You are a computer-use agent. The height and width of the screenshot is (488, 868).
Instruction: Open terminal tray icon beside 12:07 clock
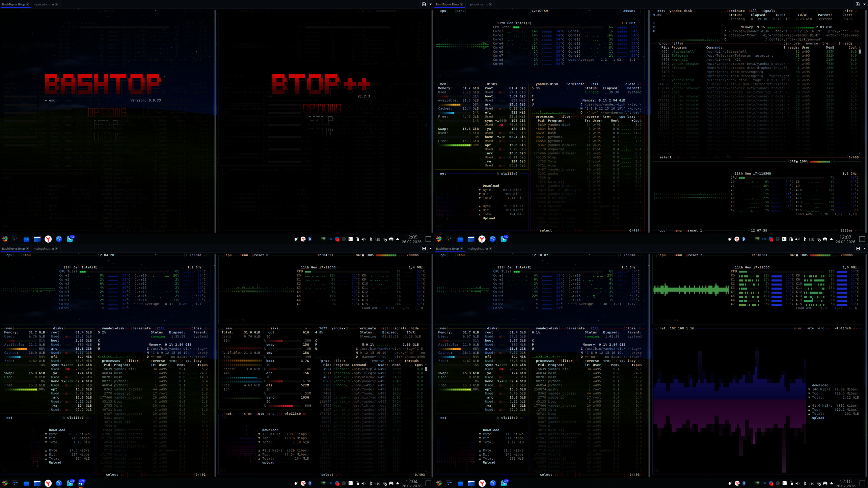point(784,239)
